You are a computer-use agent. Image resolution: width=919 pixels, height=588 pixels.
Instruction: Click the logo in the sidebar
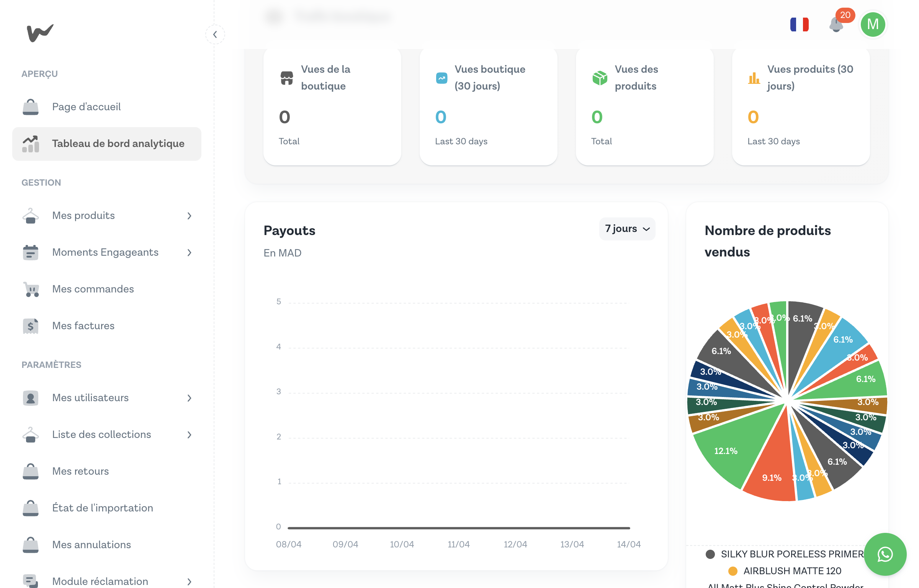point(40,33)
